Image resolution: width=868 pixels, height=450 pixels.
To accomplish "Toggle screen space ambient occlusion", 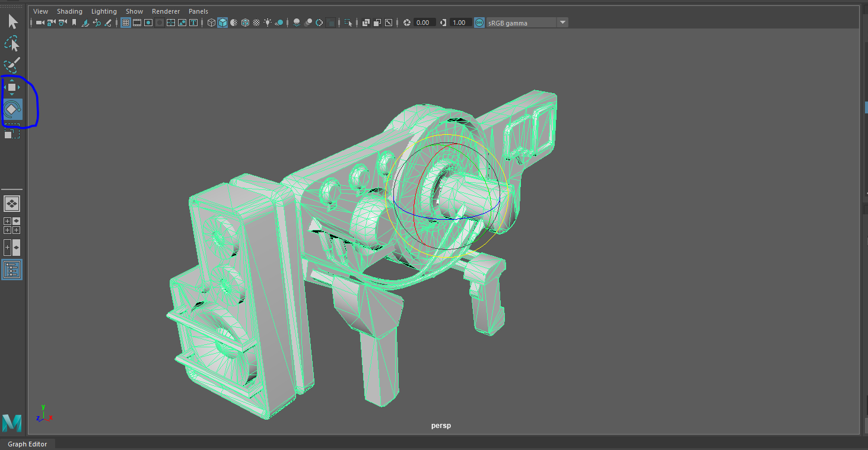I will pyautogui.click(x=297, y=23).
